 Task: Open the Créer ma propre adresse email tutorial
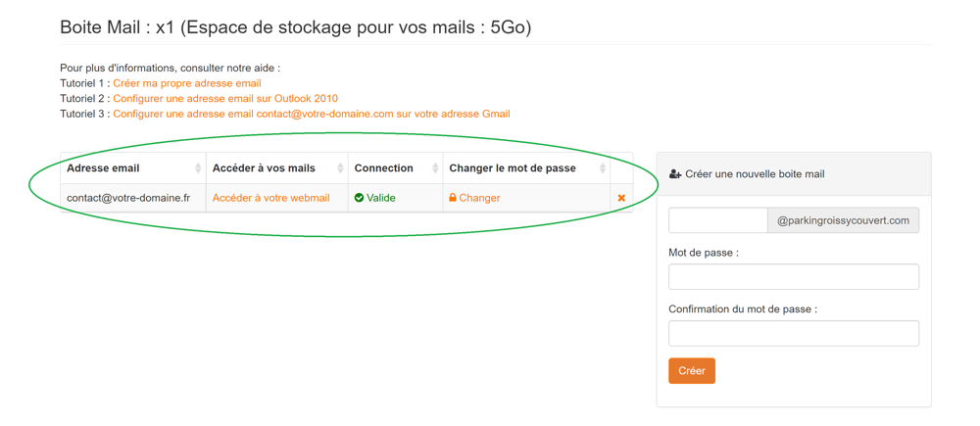pos(186,83)
